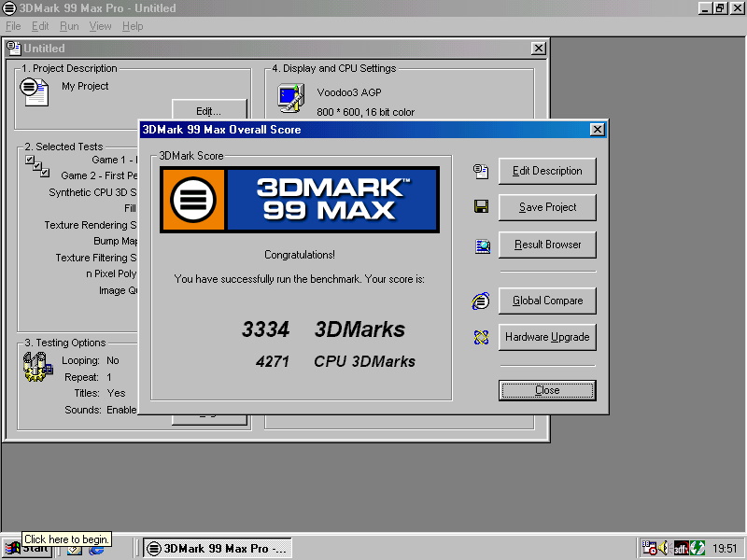Image resolution: width=747 pixels, height=560 pixels.
Task: Click the Untitled window title icon
Action: [14, 49]
